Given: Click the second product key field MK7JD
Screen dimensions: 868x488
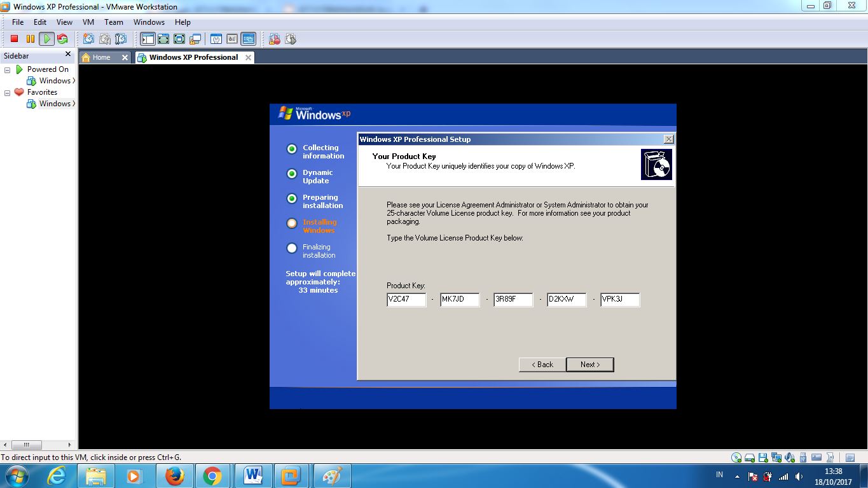Looking at the screenshot, I should (x=460, y=300).
